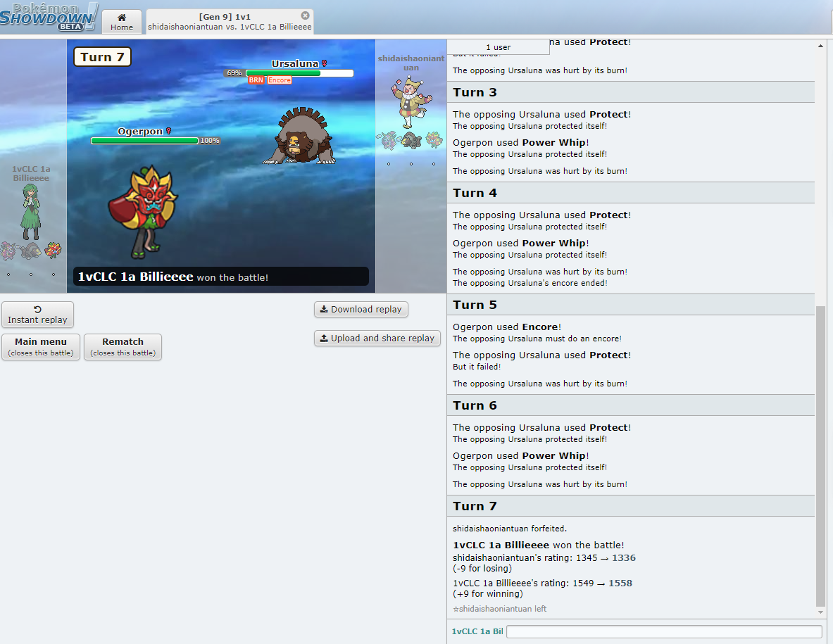This screenshot has height=644, width=833.
Task: Click the chat log scrollbar thumb
Action: tap(821, 455)
